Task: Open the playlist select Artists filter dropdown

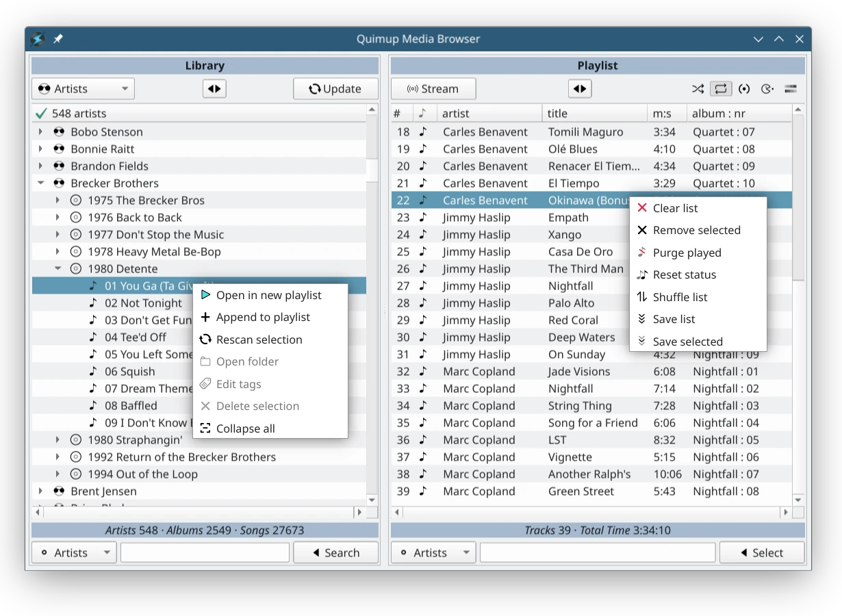Action: 434,552
